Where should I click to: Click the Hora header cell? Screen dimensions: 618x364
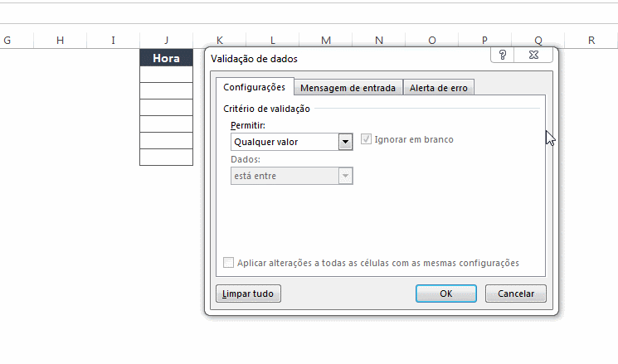(166, 58)
